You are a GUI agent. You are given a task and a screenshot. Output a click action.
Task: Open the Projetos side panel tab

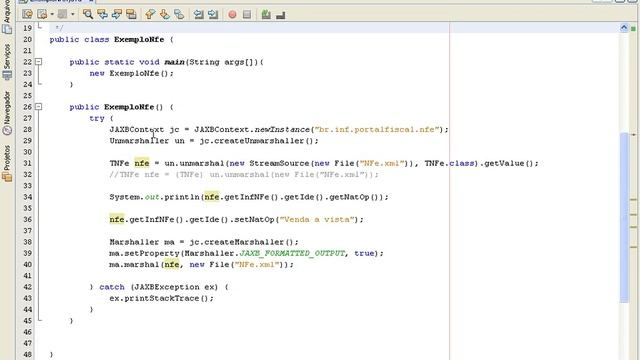pos(7,163)
